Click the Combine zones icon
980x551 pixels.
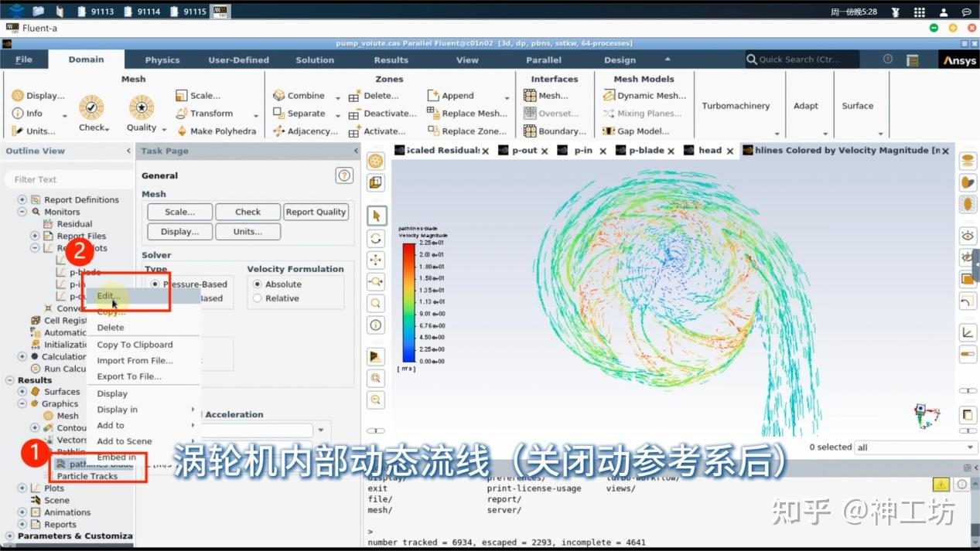pyautogui.click(x=279, y=96)
